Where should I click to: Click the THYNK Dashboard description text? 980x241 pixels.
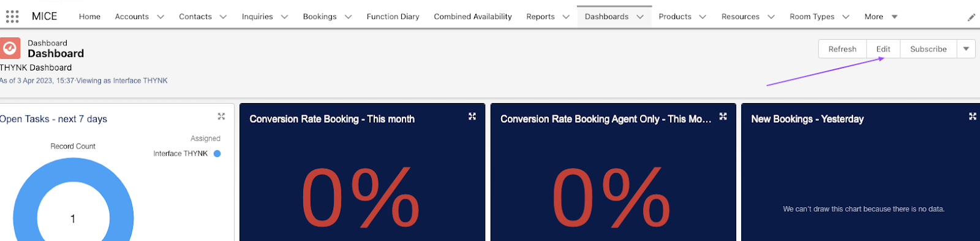click(36, 67)
